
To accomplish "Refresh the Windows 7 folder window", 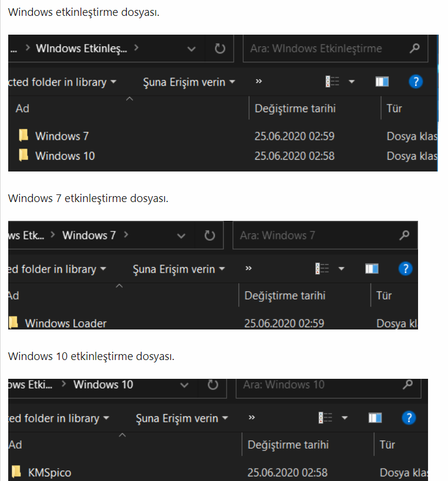I will 210,236.
